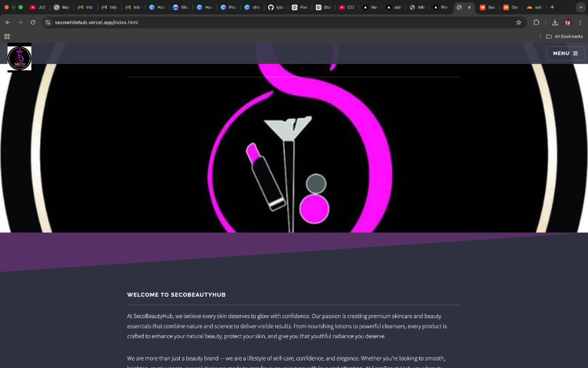
Task: Reload the current page
Action: click(x=33, y=22)
